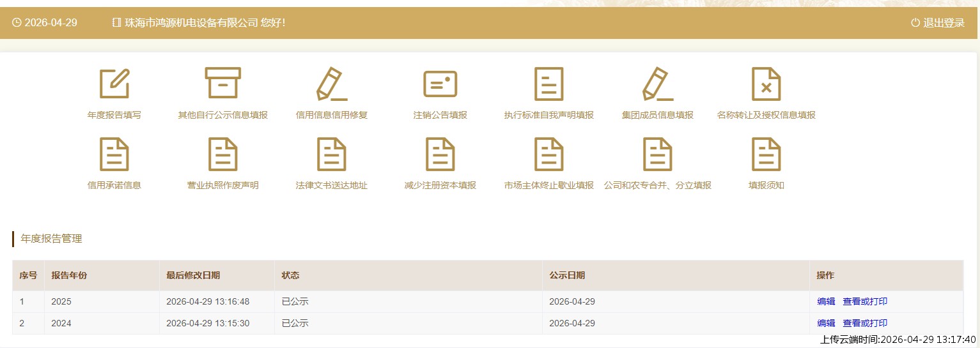Click 集团成员信息填报 pencil icon

tap(658, 84)
